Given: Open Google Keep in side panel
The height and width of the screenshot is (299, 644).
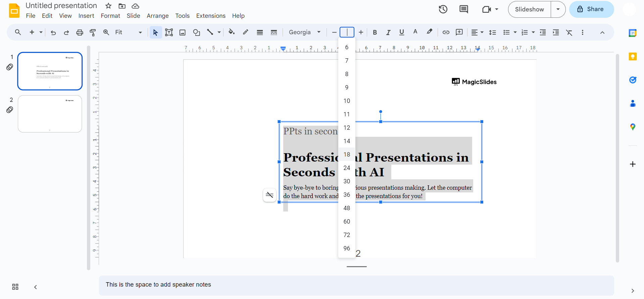Looking at the screenshot, I should click(x=633, y=57).
